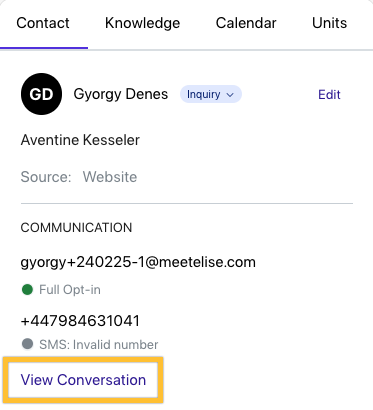This screenshot has width=373, height=410.
Task: Switch to the Contact tab
Action: pyautogui.click(x=43, y=23)
